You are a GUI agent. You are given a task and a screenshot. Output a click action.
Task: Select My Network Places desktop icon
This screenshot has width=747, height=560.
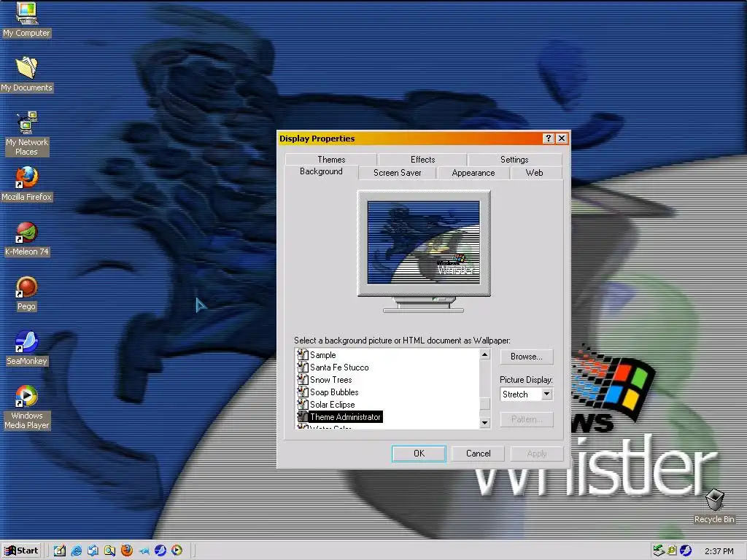(x=27, y=133)
